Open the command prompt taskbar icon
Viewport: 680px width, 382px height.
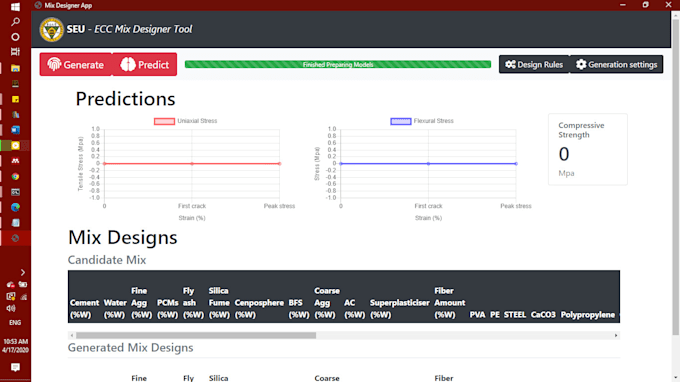pos(15,192)
